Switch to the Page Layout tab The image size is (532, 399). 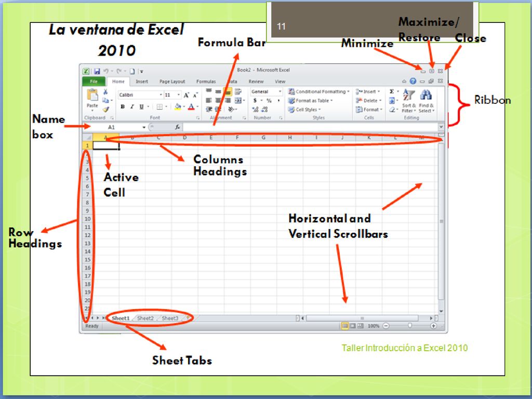click(x=172, y=82)
